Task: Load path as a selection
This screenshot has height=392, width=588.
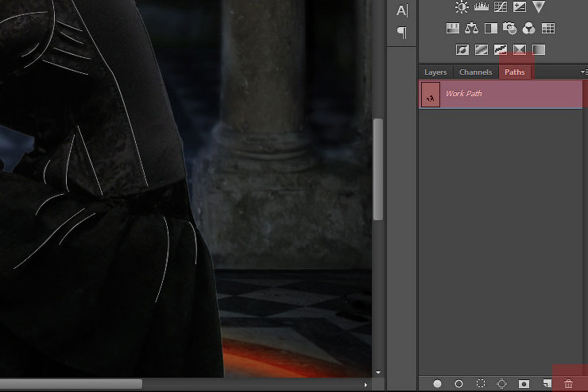Action: pos(480,383)
